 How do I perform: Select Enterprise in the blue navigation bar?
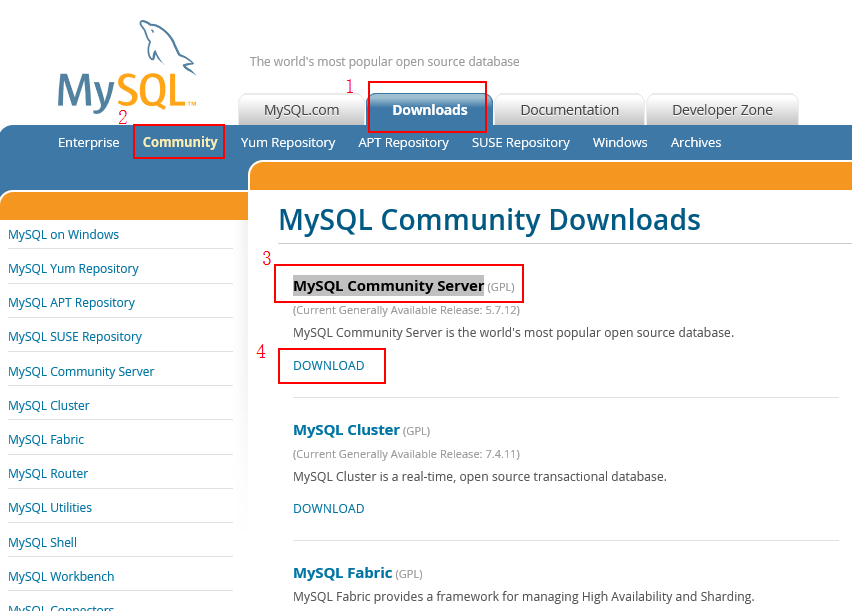point(89,142)
